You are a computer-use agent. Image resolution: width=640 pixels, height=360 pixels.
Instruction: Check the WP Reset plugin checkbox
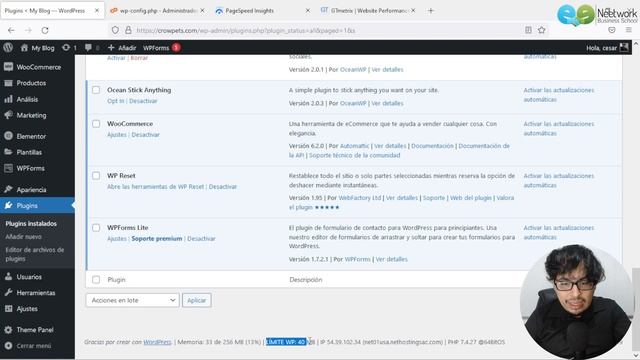pos(96,176)
